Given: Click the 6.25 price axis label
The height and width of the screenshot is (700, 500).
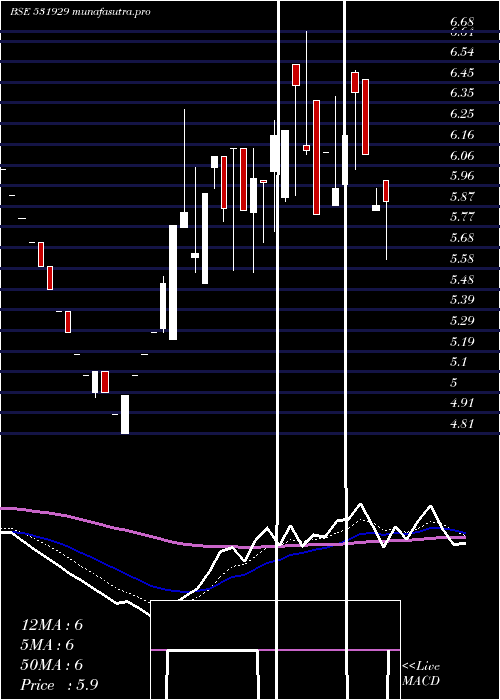Looking at the screenshot, I should [x=462, y=113].
